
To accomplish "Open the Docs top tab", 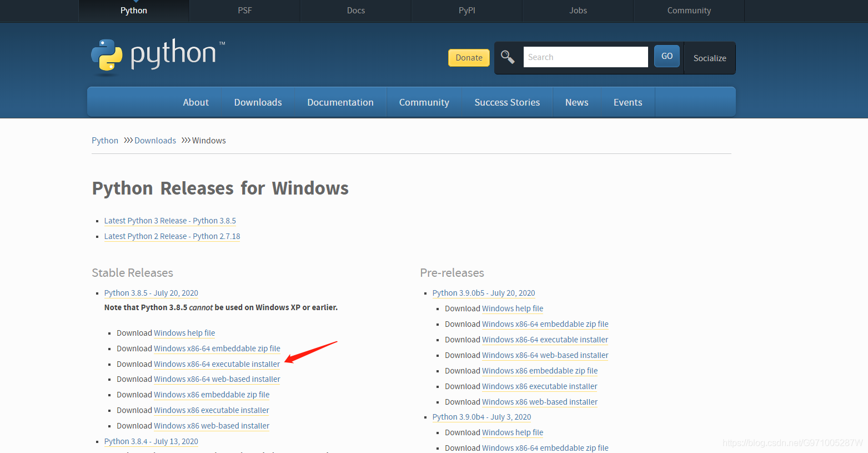I will tap(356, 11).
